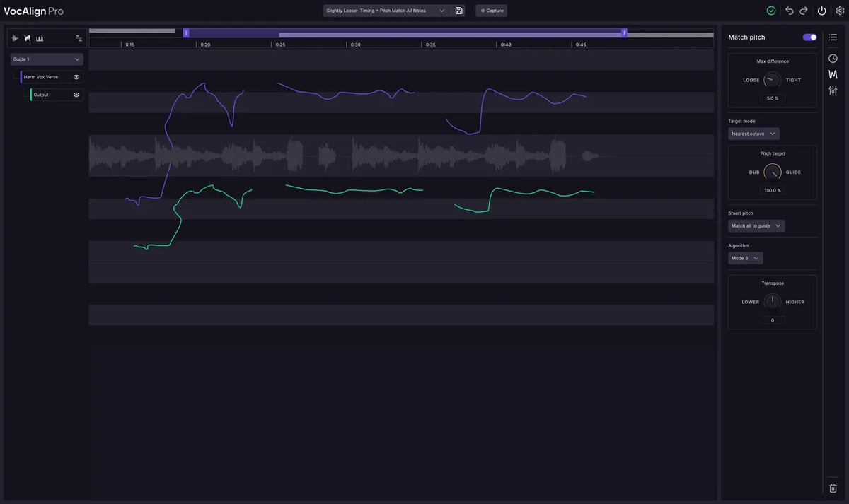The image size is (849, 504).
Task: Click the DUB label beside Pitch target
Action: (754, 172)
